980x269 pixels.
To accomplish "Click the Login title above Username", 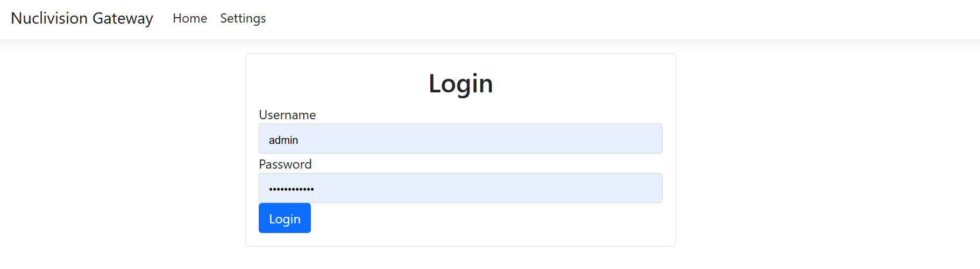I will coord(460,84).
